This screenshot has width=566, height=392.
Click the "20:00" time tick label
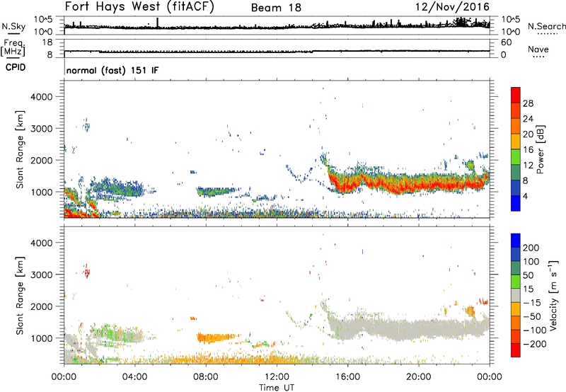point(418,377)
